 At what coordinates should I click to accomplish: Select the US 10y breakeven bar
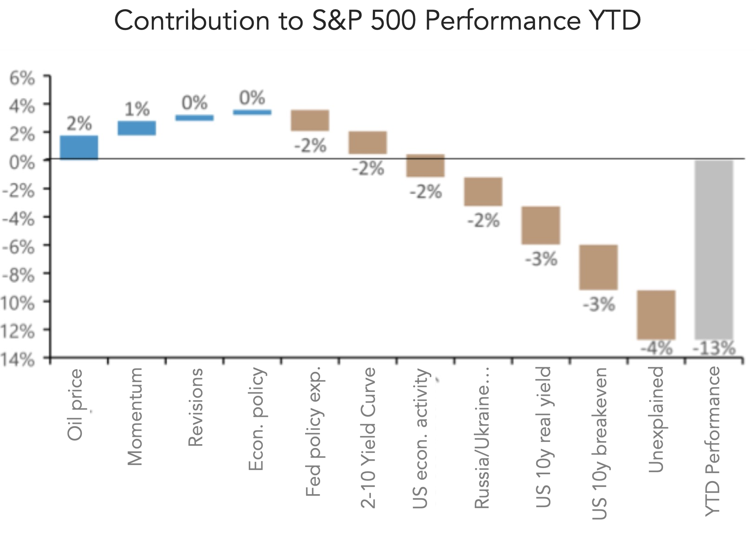point(598,267)
